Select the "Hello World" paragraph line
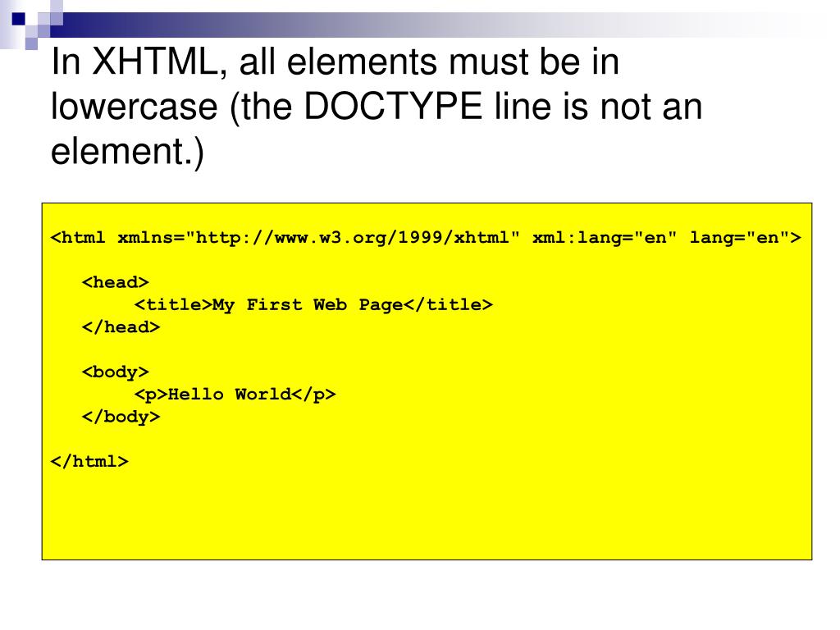 [x=235, y=395]
